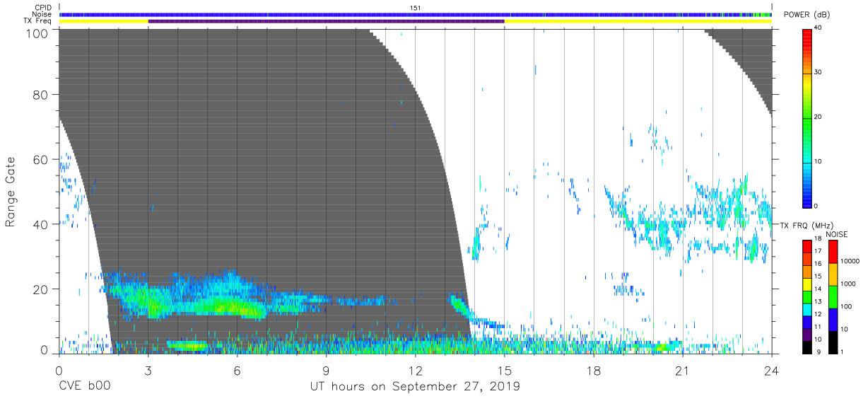Click the 9 tick on UT hours axis

pos(327,370)
